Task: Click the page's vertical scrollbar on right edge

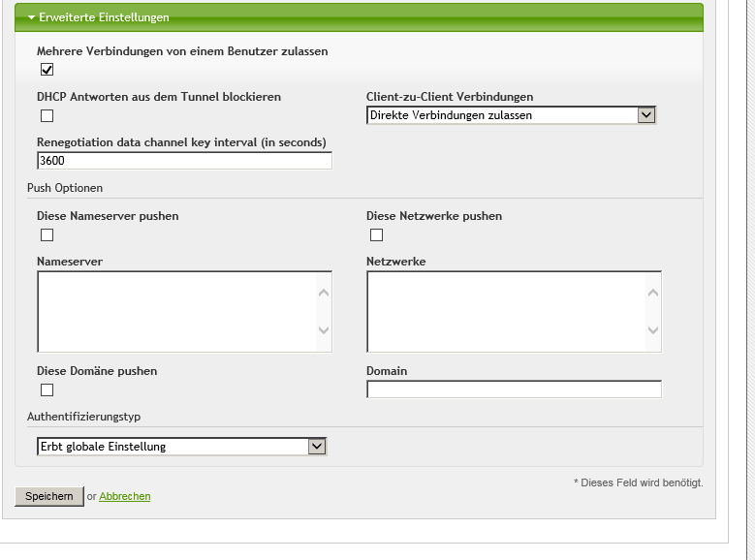Action: pyautogui.click(x=748, y=280)
